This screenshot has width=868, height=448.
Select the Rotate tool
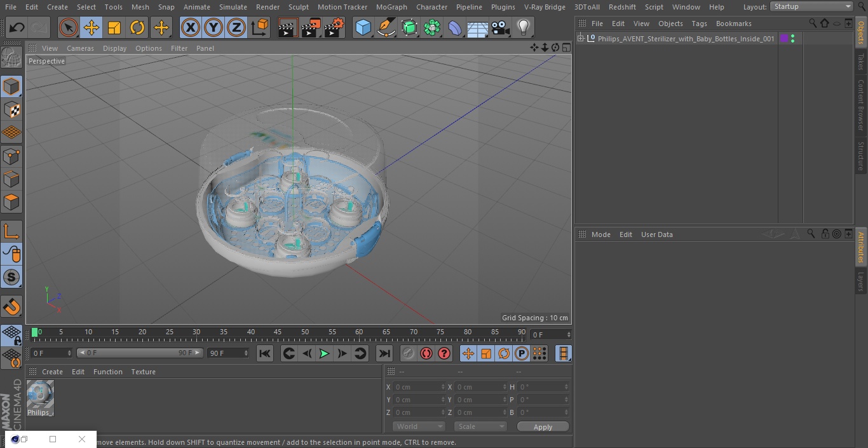click(137, 27)
